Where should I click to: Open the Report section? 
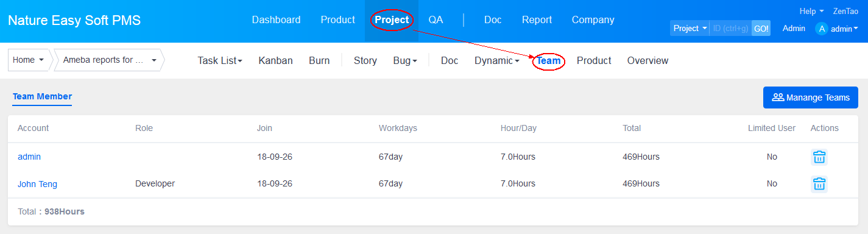click(x=537, y=20)
